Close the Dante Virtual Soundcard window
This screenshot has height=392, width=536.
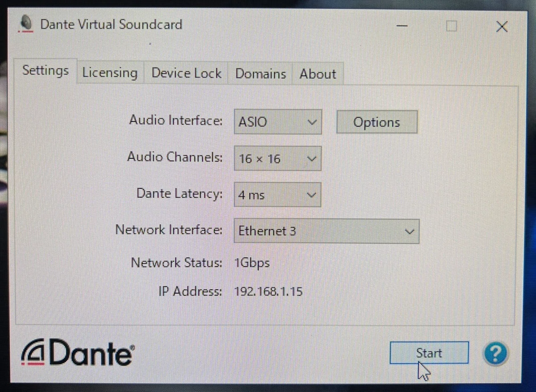502,27
